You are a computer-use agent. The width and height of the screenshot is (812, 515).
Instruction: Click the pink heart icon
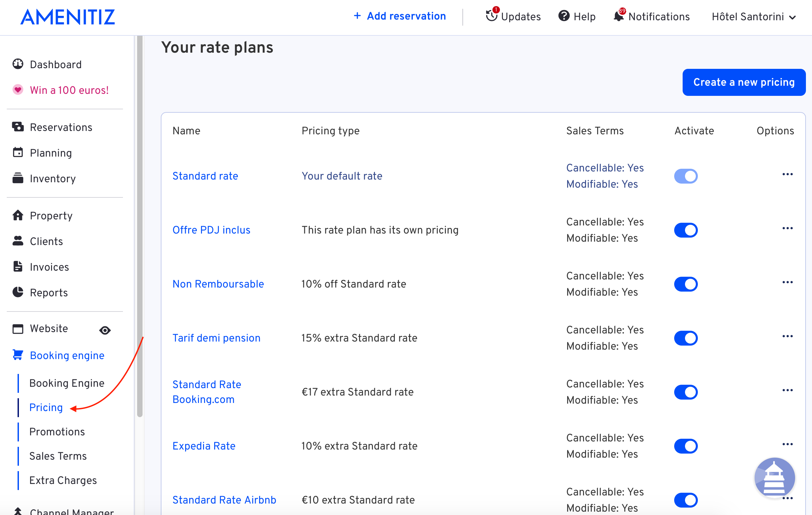click(18, 90)
